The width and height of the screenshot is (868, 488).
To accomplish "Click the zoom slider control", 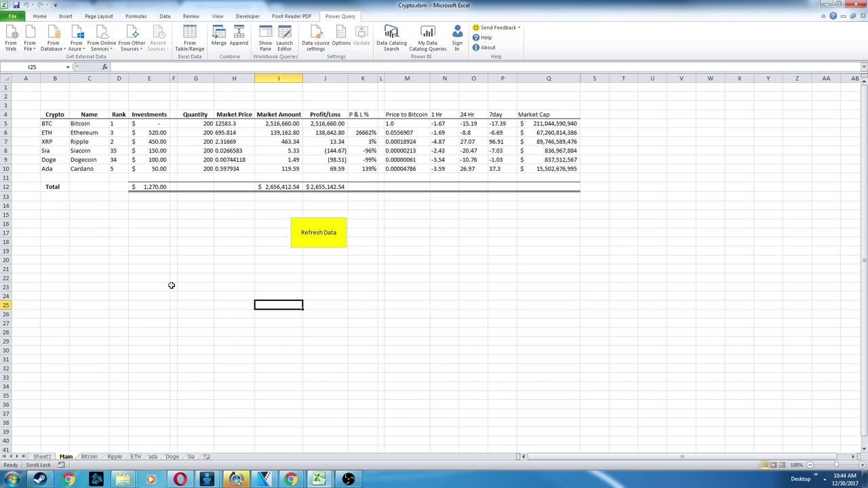I will pyautogui.click(x=836, y=465).
